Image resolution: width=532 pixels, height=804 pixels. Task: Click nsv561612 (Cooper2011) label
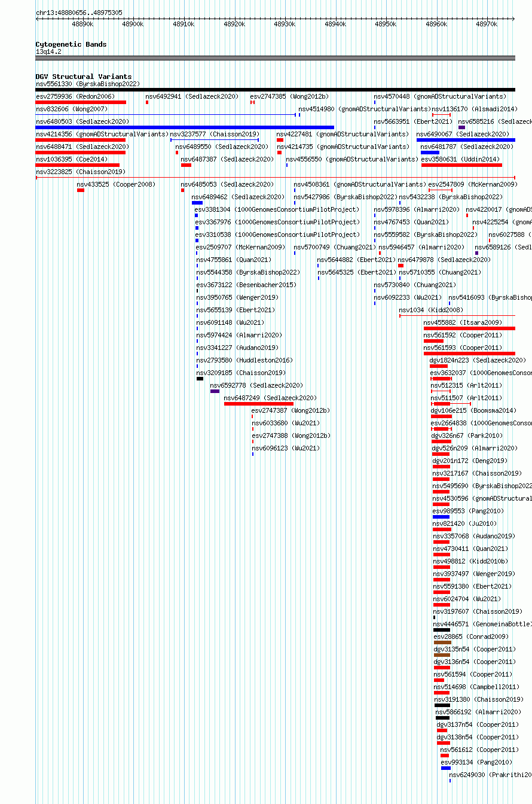pos(479,750)
